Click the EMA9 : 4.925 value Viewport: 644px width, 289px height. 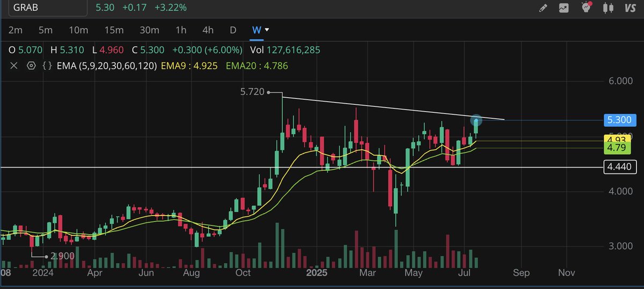coord(189,66)
